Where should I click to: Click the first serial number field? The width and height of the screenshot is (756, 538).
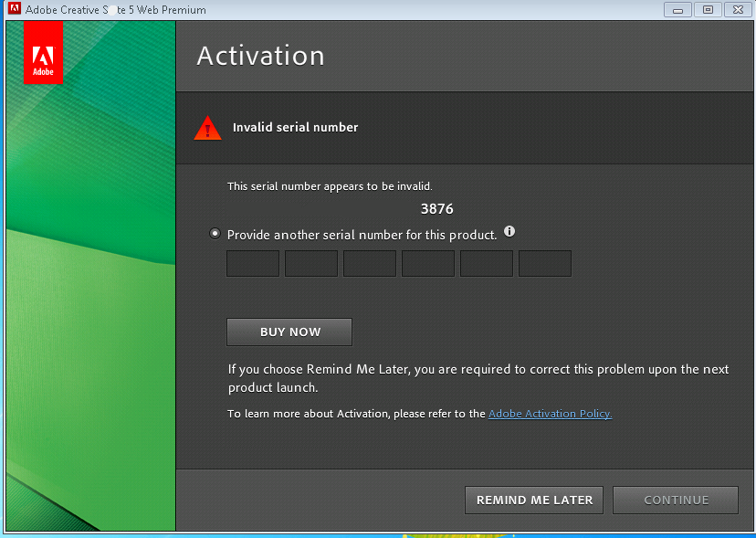(x=253, y=263)
